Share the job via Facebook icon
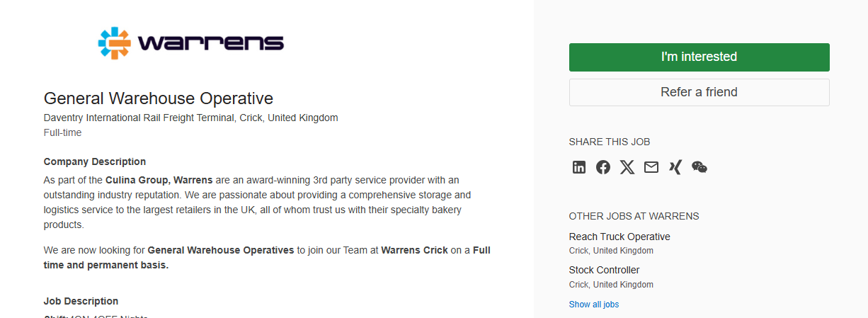This screenshot has height=318, width=868. pyautogui.click(x=603, y=167)
